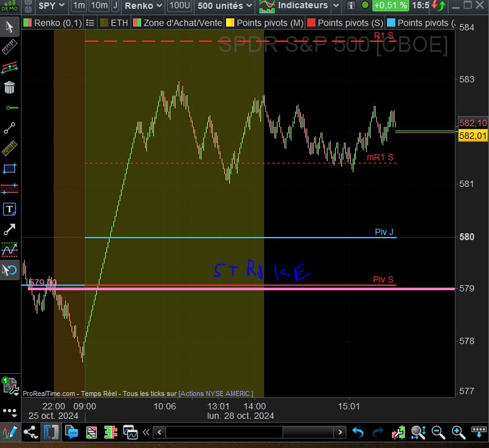Image resolution: width=489 pixels, height=448 pixels.
Task: Click the trash bin delete icon
Action: pyautogui.click(x=10, y=87)
